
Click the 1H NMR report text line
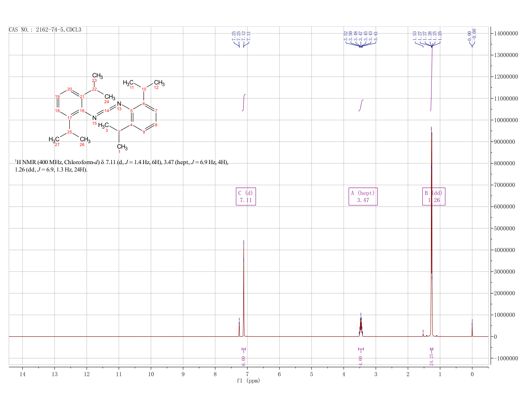click(x=122, y=162)
